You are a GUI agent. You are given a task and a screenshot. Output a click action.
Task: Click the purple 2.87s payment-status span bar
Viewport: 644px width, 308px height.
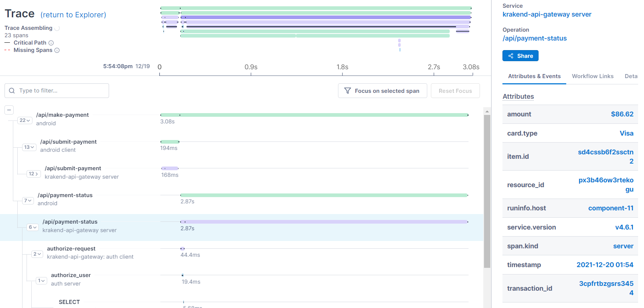[324, 222]
